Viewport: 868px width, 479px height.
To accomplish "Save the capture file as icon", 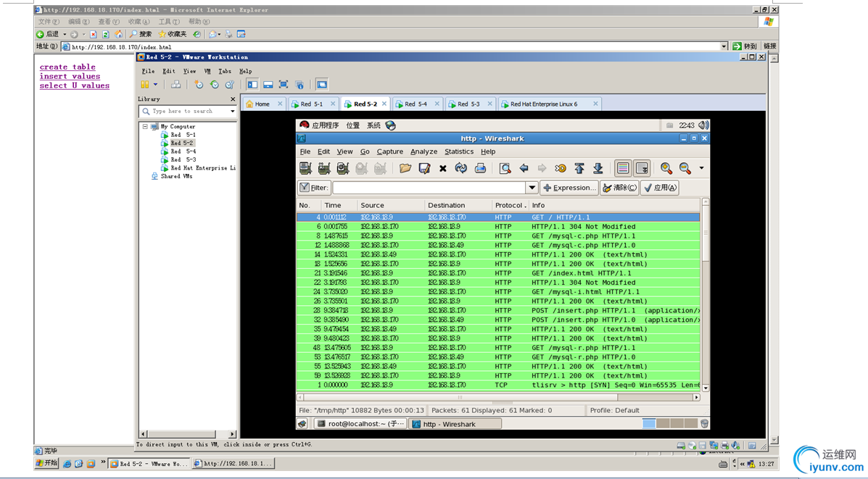I will pos(424,168).
